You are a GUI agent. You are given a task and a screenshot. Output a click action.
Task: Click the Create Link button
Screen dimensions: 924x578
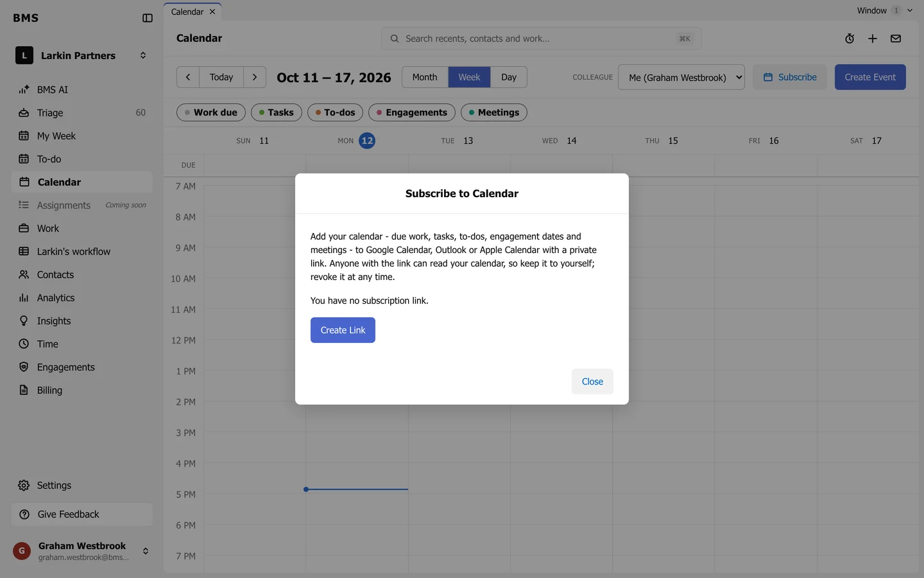[x=343, y=330]
